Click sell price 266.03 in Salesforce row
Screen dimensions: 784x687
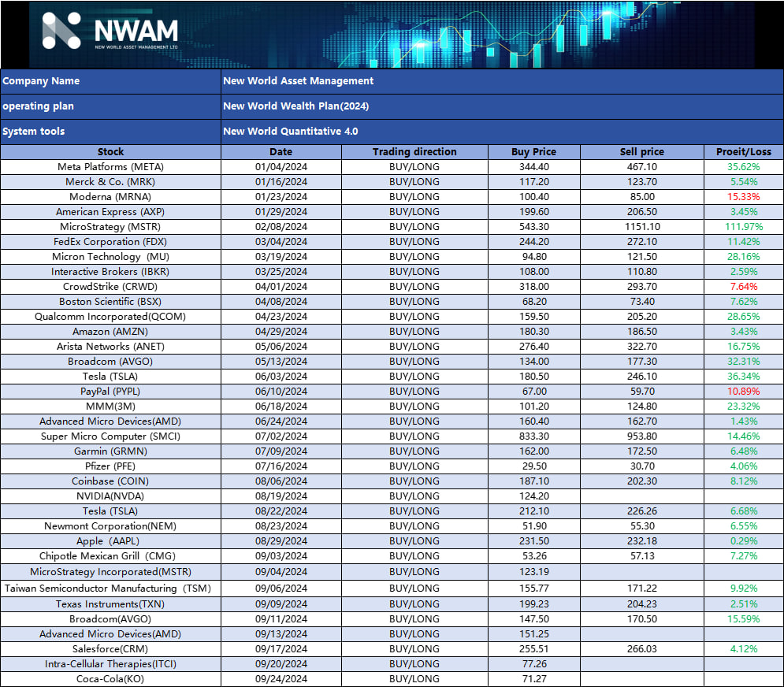(x=642, y=649)
